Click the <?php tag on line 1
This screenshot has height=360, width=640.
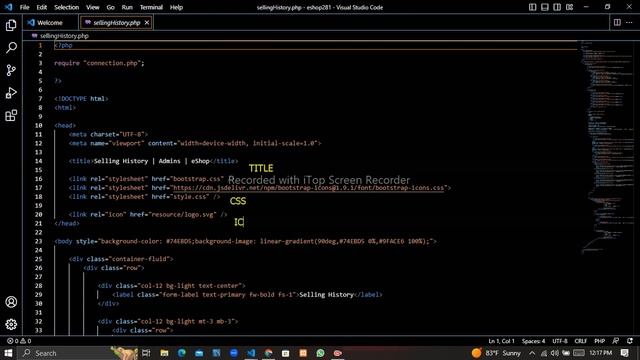[x=63, y=45]
